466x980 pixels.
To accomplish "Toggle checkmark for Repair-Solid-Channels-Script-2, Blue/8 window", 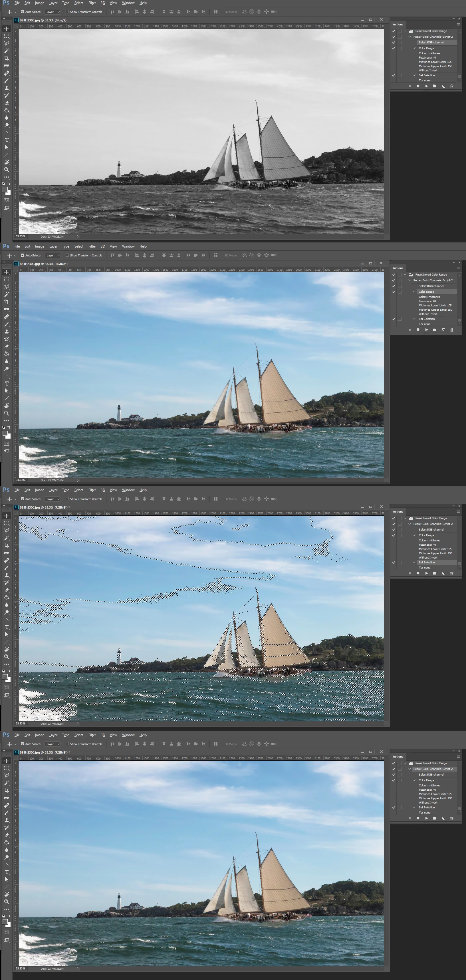I will [x=394, y=37].
